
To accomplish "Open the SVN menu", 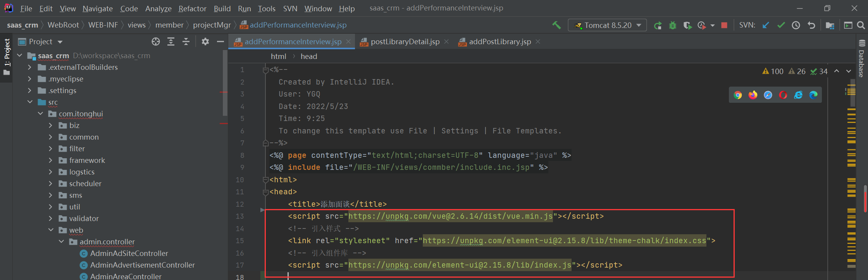I will coord(290,9).
